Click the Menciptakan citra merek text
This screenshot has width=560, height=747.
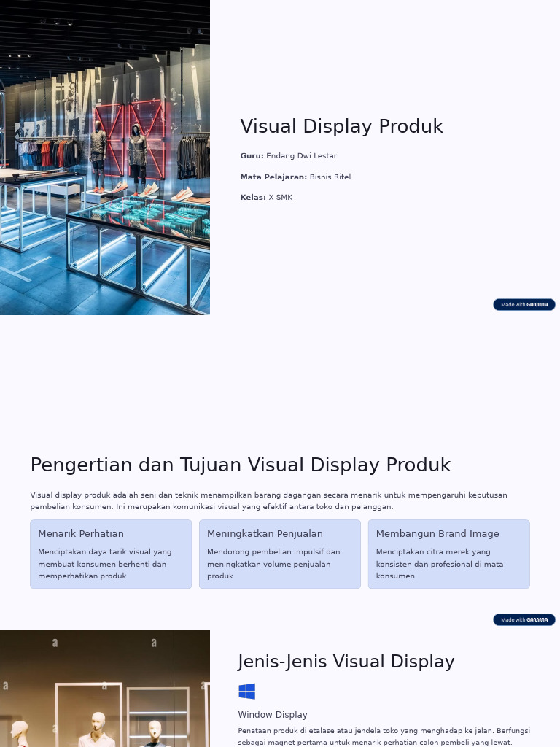440,564
